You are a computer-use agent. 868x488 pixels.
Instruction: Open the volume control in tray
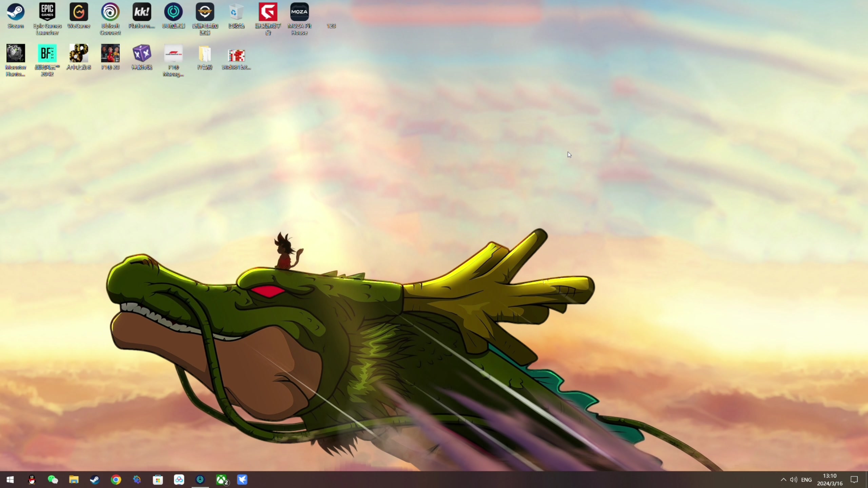click(793, 480)
